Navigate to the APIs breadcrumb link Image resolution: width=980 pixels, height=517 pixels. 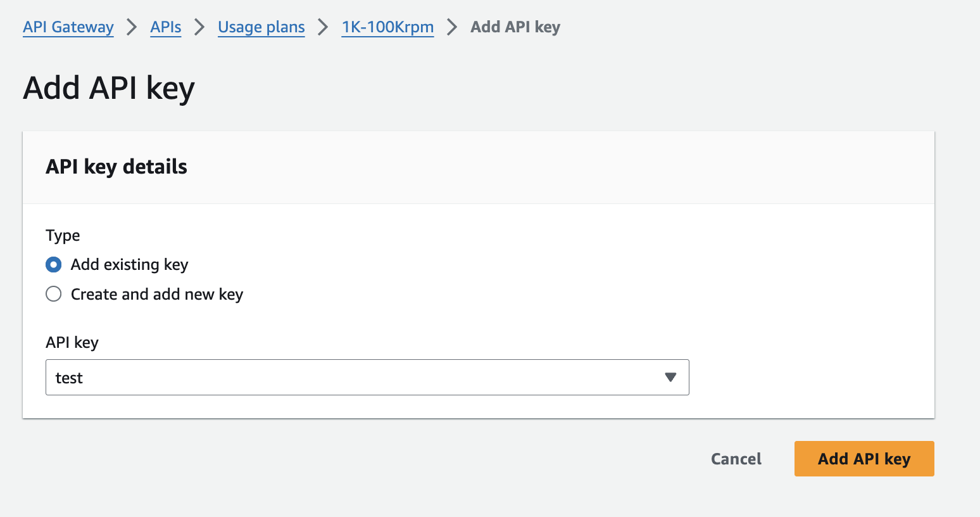coord(166,27)
